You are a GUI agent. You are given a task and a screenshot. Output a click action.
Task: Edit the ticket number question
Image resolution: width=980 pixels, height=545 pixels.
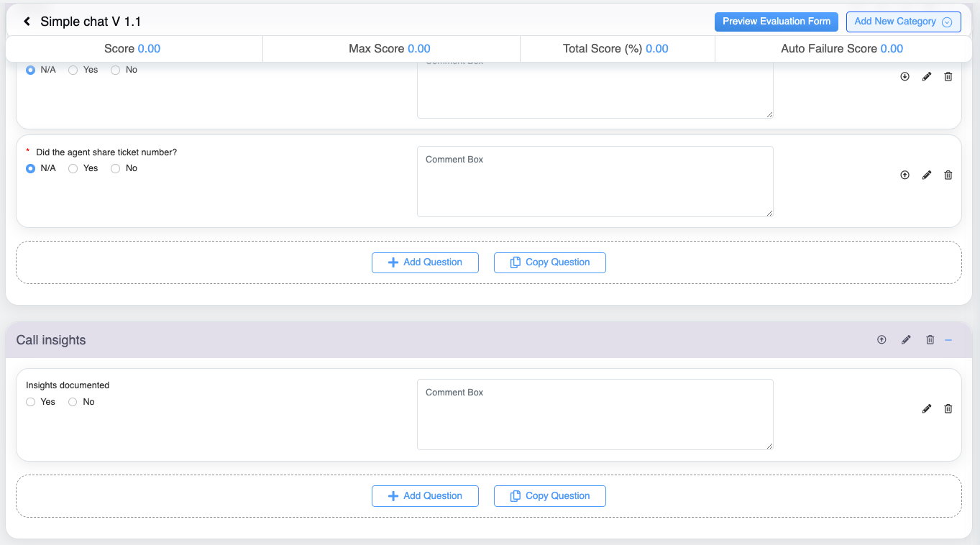(926, 175)
